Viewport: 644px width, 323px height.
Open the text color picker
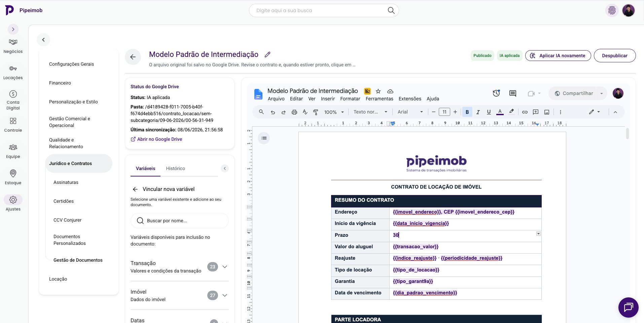[x=500, y=112]
